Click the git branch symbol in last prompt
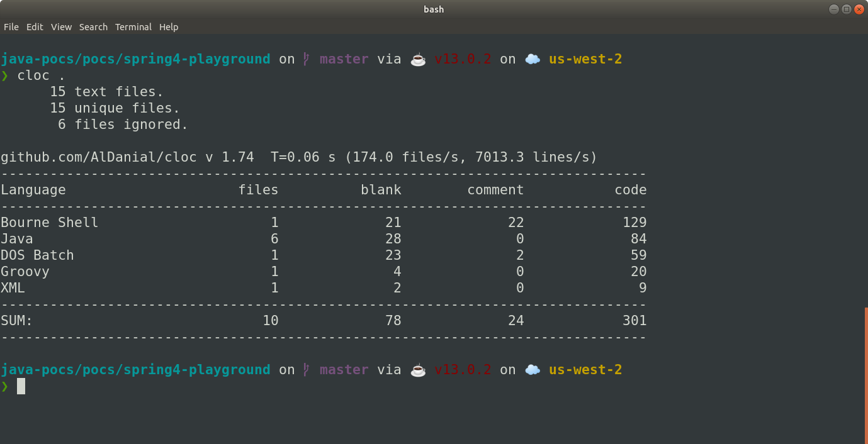 click(x=307, y=370)
